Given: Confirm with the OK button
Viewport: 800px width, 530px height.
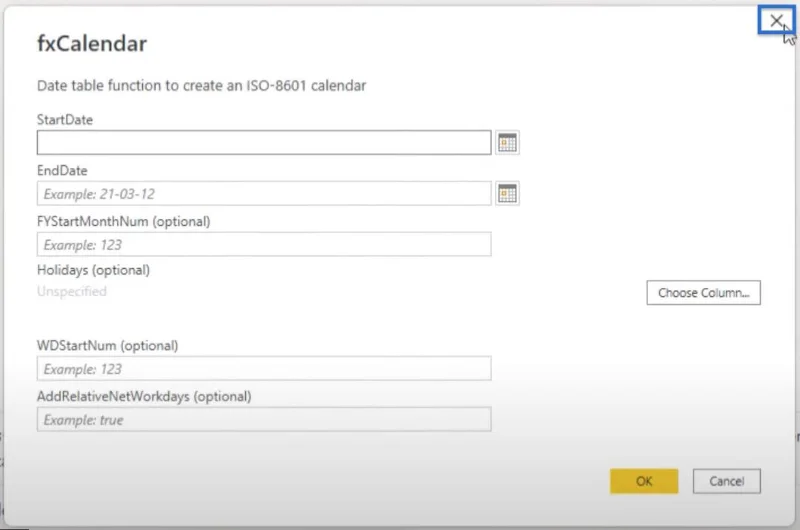Looking at the screenshot, I should coord(644,481).
